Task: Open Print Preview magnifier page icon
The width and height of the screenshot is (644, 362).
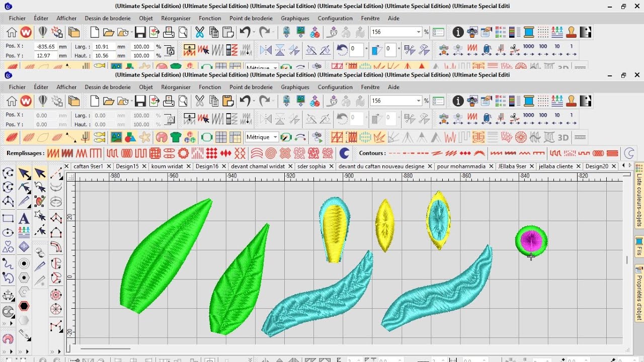Action: 183,101
